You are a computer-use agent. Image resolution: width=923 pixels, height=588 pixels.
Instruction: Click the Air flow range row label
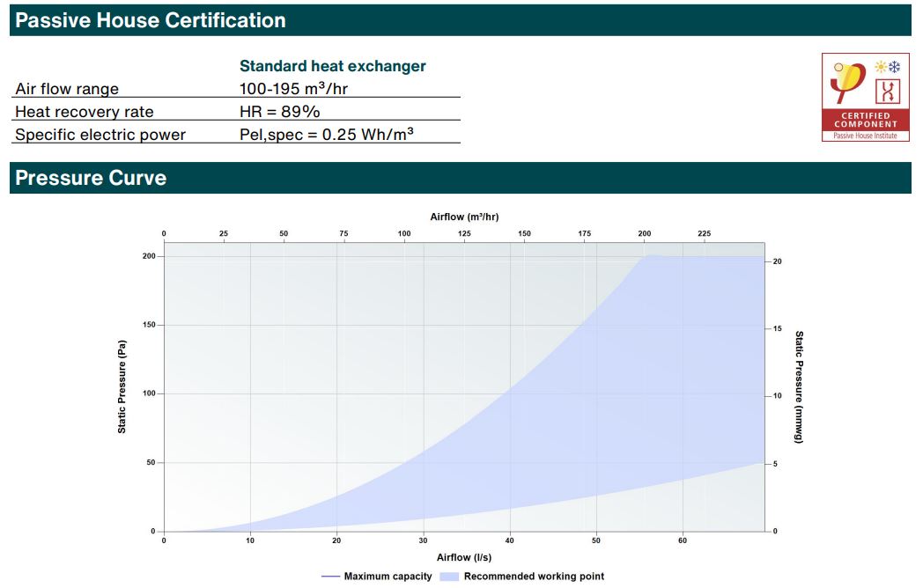click(67, 89)
